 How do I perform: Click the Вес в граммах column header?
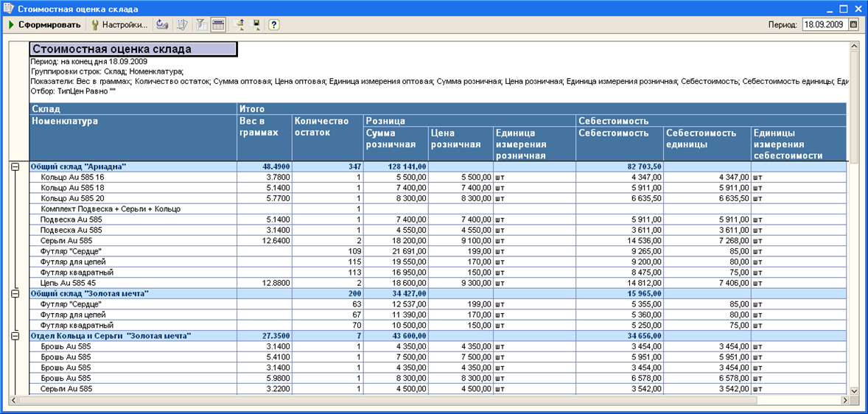pos(264,137)
